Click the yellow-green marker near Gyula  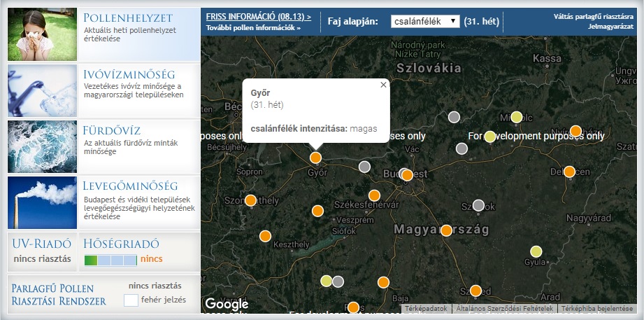coord(536,251)
